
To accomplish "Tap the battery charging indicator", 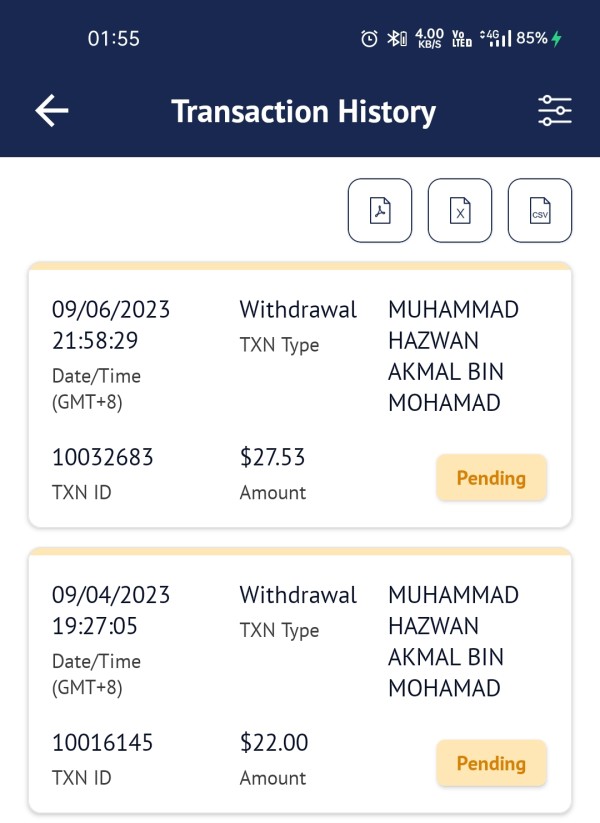I will point(556,39).
